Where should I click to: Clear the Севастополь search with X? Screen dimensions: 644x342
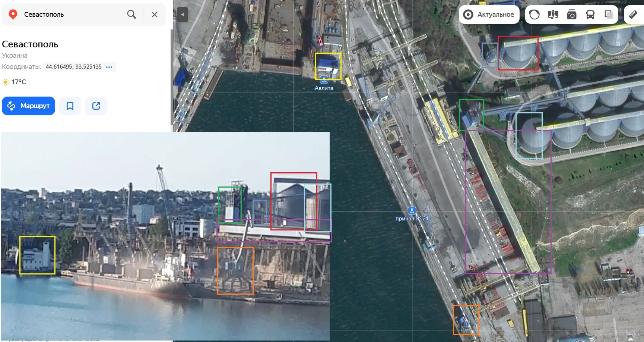click(x=155, y=15)
